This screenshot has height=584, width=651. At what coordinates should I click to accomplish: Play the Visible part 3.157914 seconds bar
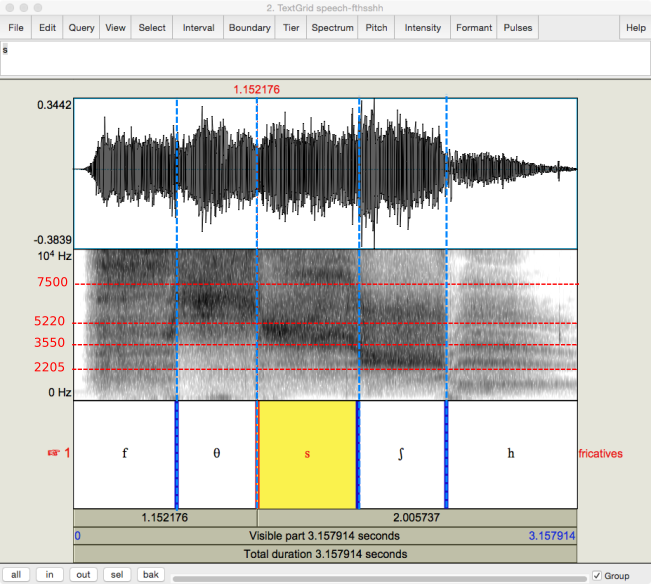pyautogui.click(x=325, y=536)
